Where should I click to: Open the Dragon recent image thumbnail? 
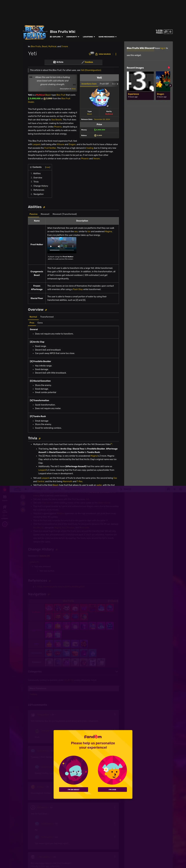(163, 86)
